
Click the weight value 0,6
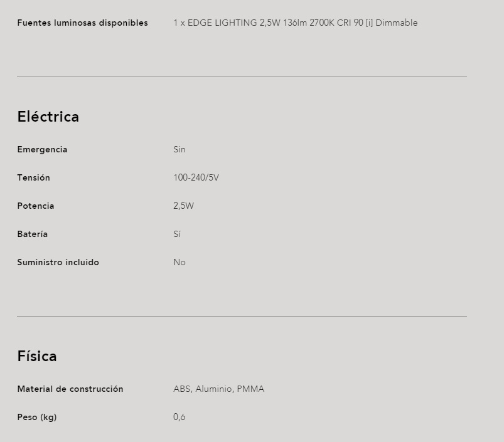[x=180, y=417]
